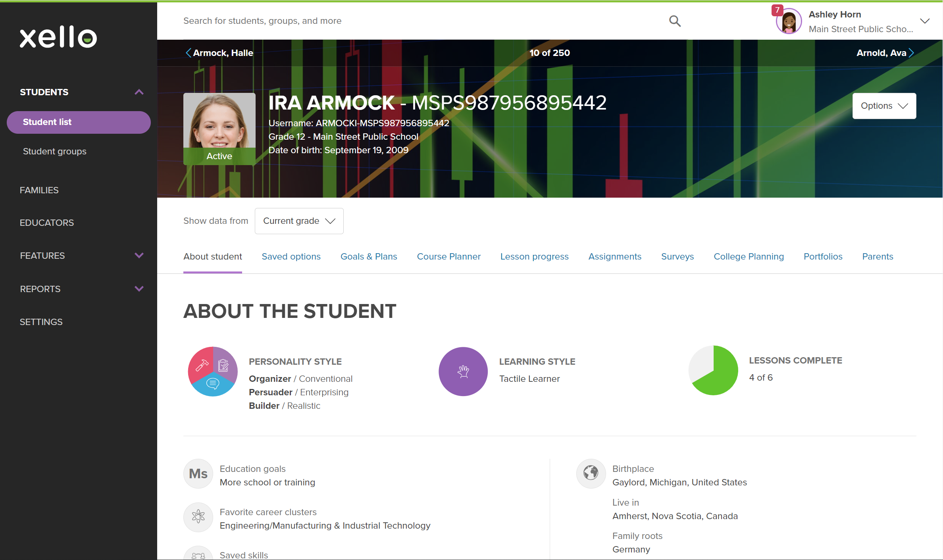Click the search magnifier icon
This screenshot has height=560, width=943.
click(675, 21)
